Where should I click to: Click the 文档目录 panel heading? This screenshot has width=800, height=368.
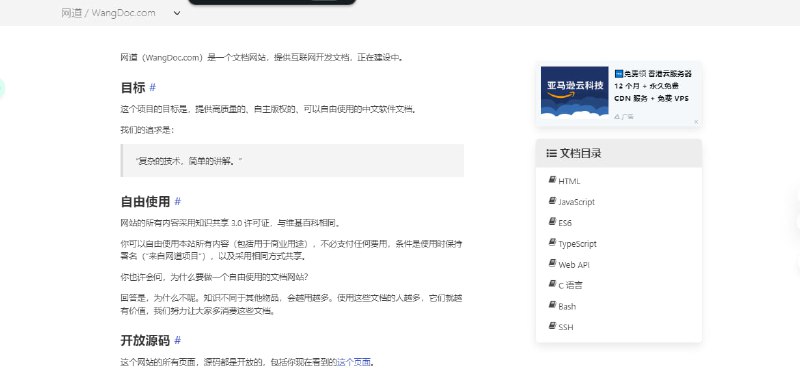coord(580,153)
